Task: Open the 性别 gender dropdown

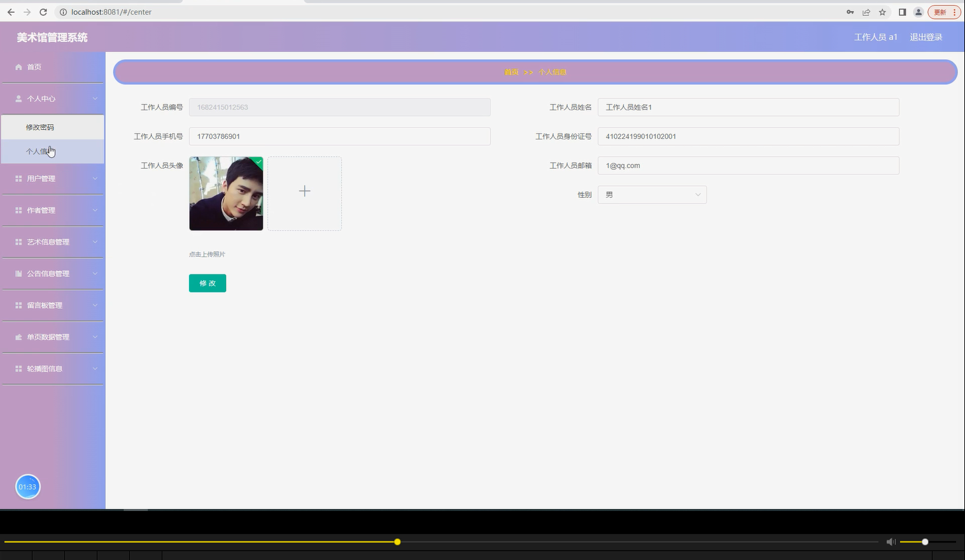Action: pos(652,195)
